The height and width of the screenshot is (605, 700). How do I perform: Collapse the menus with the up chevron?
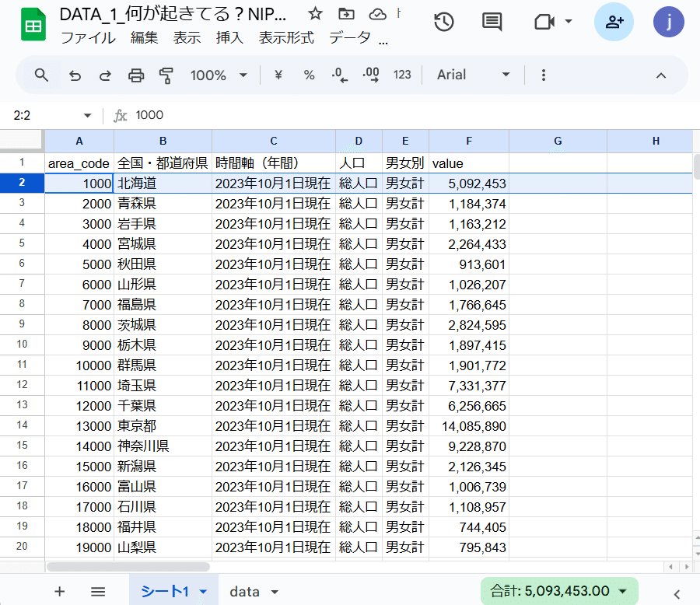click(x=660, y=75)
